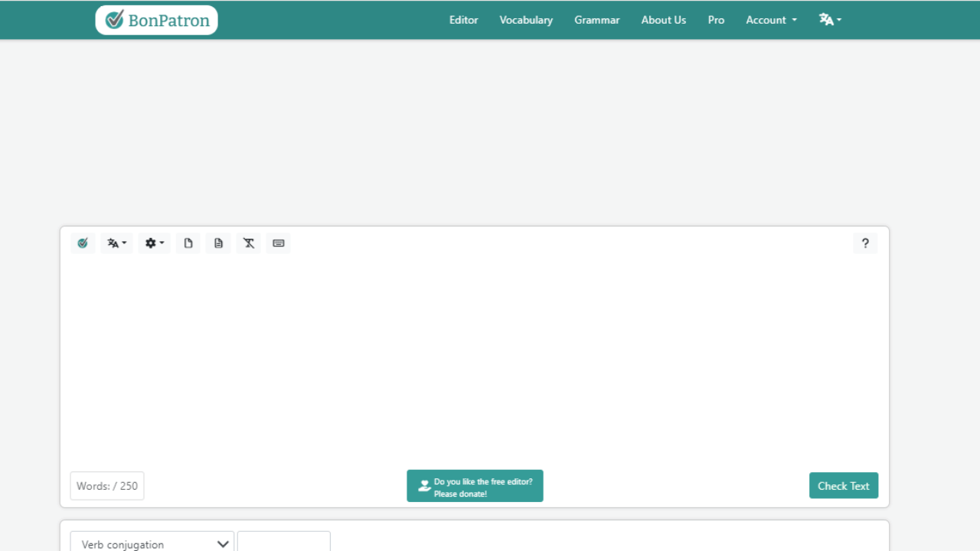
Task: Show the virtual keyboard icon
Action: (279, 243)
